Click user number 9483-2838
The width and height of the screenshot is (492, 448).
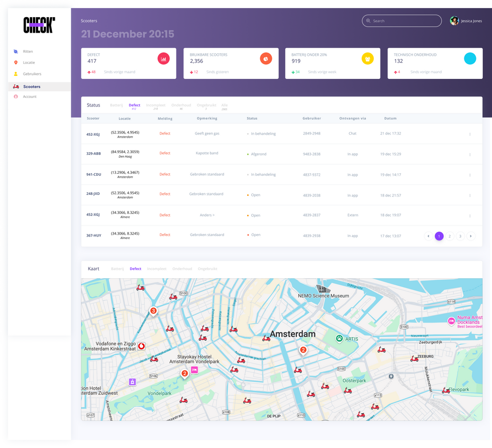pyautogui.click(x=312, y=154)
